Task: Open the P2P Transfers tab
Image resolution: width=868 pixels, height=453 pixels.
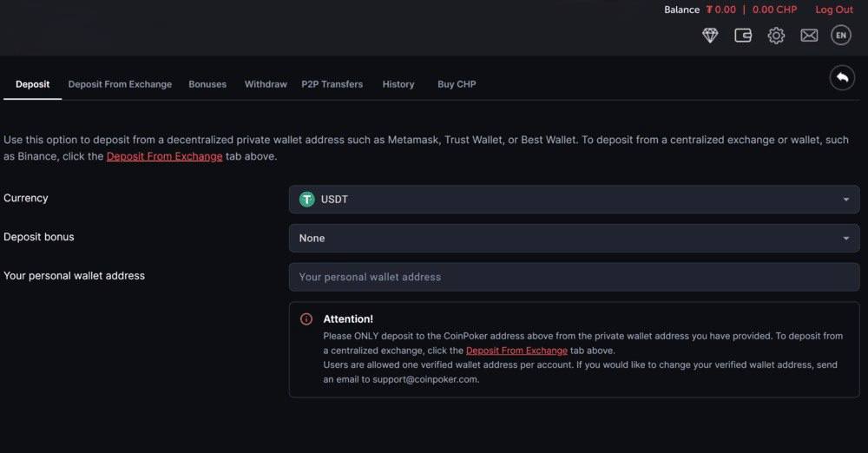Action: click(x=332, y=84)
